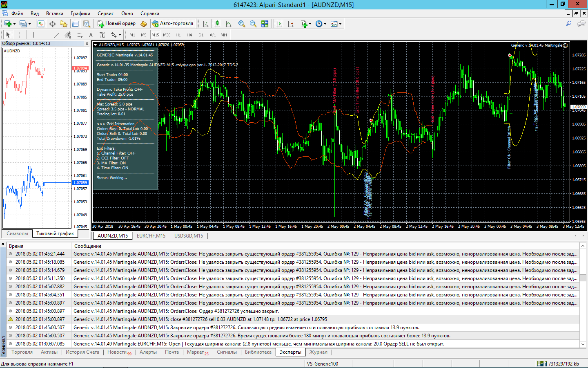This screenshot has width=588, height=368.
Task: Tile chart windows icon
Action: pos(265,24)
